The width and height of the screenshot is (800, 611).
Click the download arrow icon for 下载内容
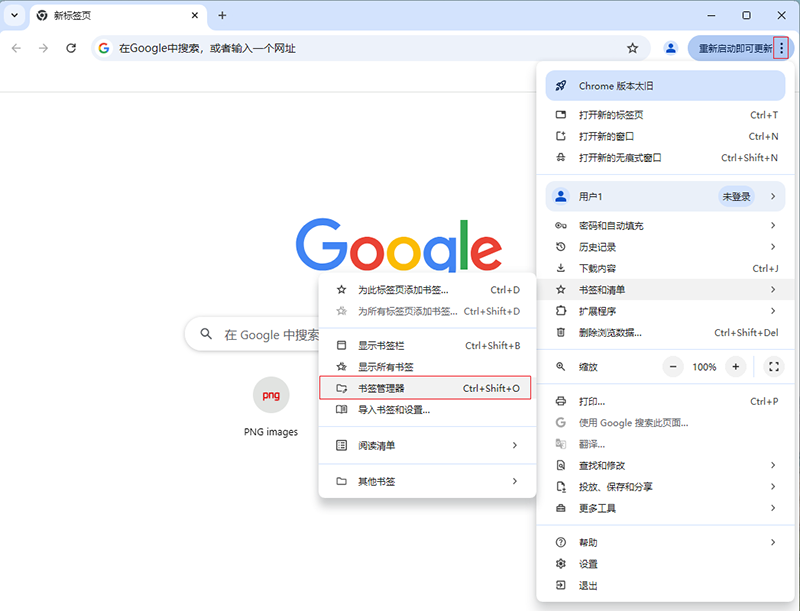point(561,268)
